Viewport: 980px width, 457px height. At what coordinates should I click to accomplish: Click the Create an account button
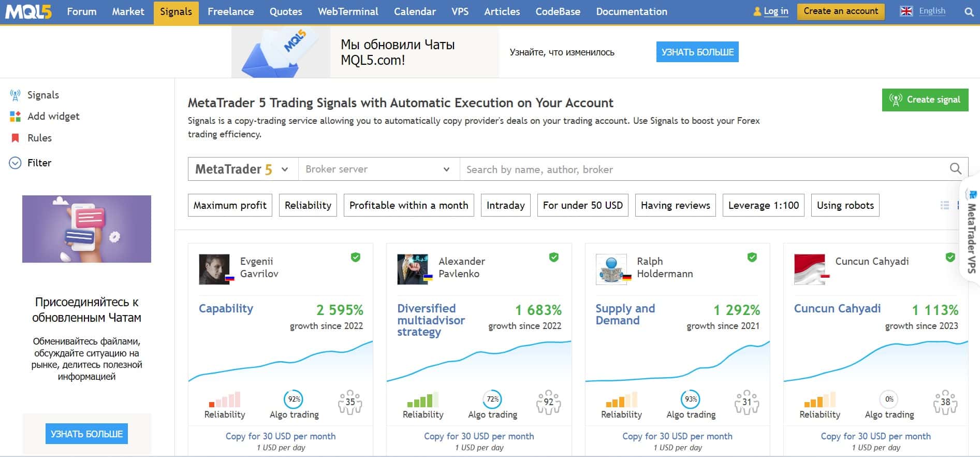point(841,11)
